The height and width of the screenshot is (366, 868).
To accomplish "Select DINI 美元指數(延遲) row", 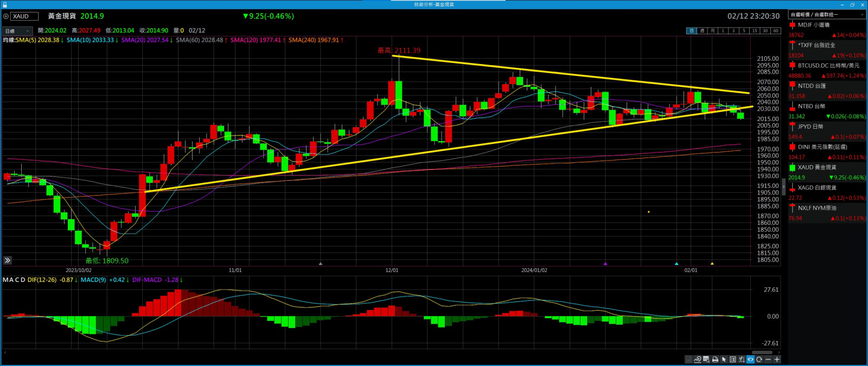I will tap(827, 152).
